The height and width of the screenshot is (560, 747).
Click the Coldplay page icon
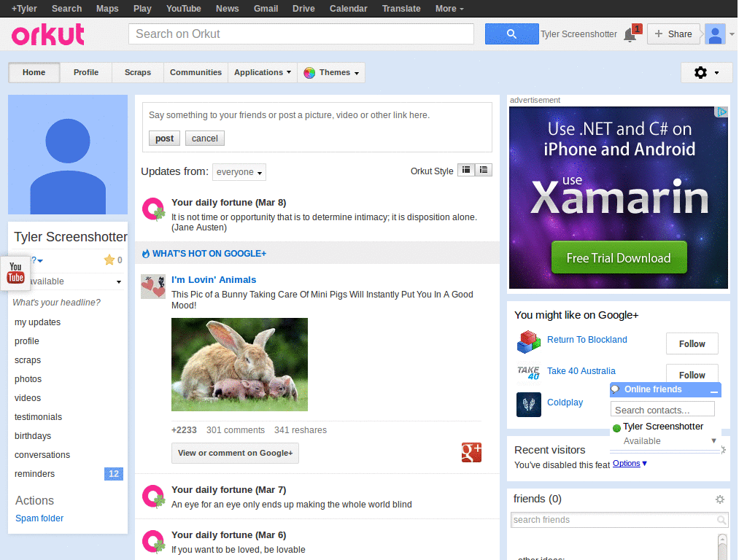(x=528, y=404)
